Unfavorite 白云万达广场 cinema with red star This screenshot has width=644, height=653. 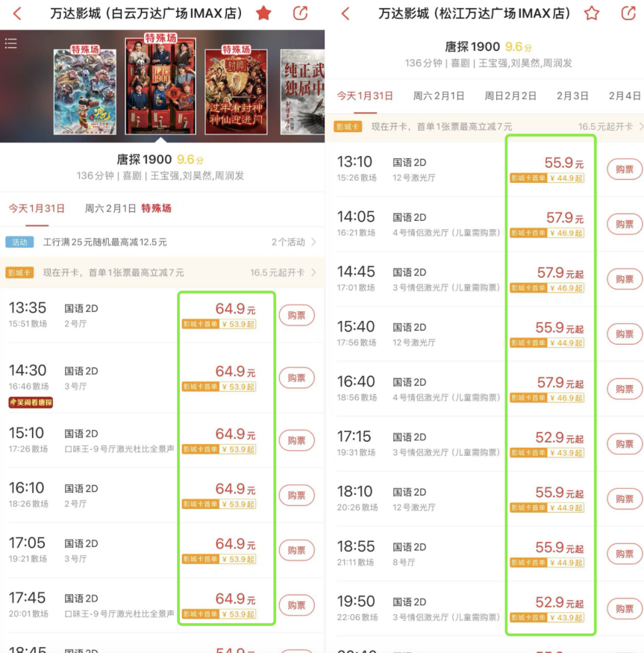pos(263,13)
